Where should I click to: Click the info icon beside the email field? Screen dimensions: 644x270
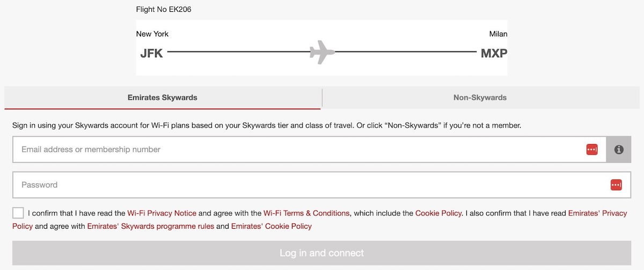click(x=619, y=149)
